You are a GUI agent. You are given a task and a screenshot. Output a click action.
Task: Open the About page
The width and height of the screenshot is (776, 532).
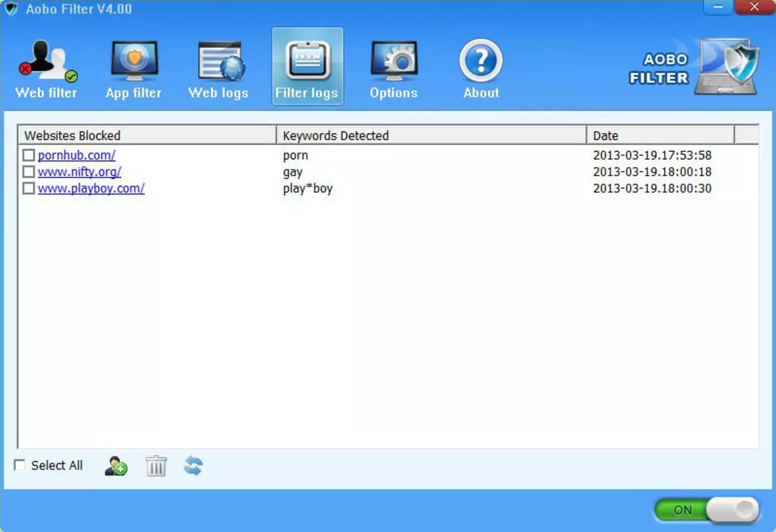pyautogui.click(x=481, y=68)
